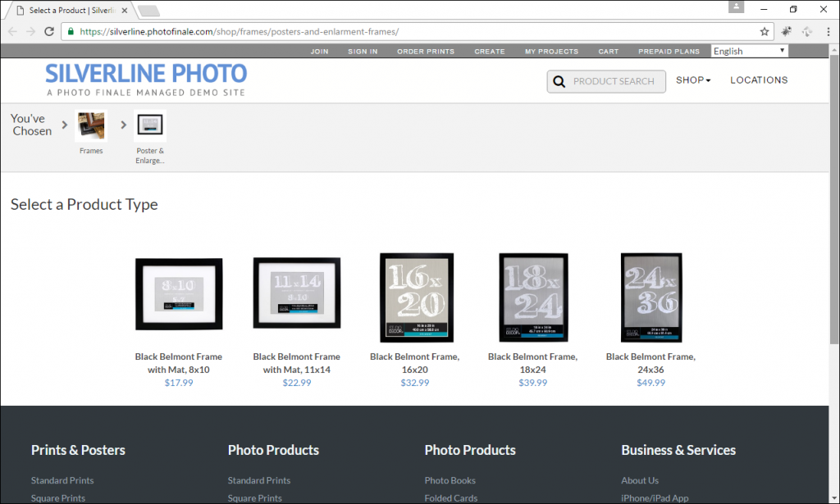Open Black Belmont Frame, 24x36 title link

651,363
